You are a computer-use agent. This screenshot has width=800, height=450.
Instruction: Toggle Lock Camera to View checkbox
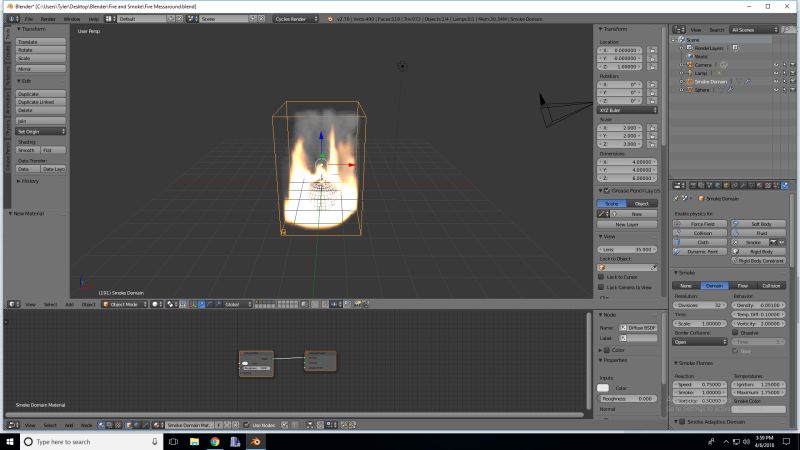[x=601, y=287]
